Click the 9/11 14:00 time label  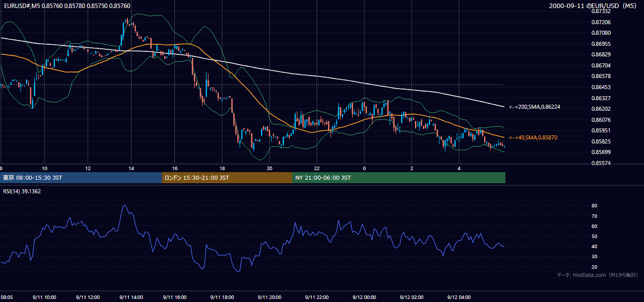[x=132, y=297]
